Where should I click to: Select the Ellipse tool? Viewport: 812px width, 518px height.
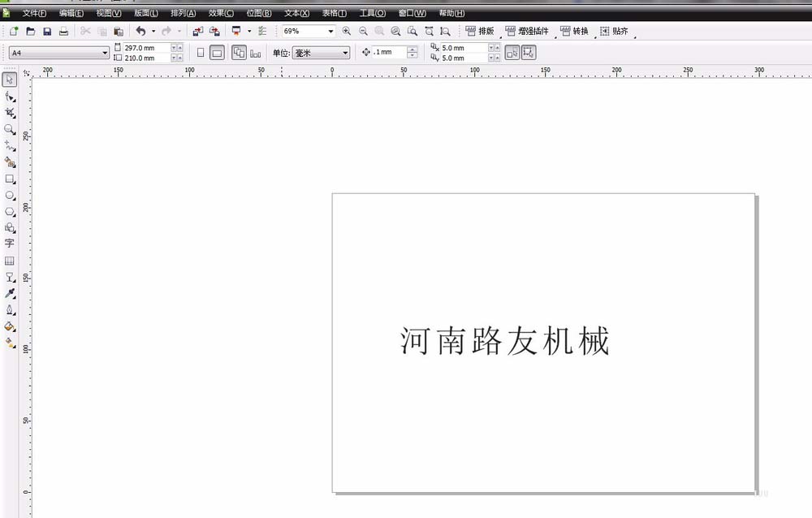pos(10,196)
